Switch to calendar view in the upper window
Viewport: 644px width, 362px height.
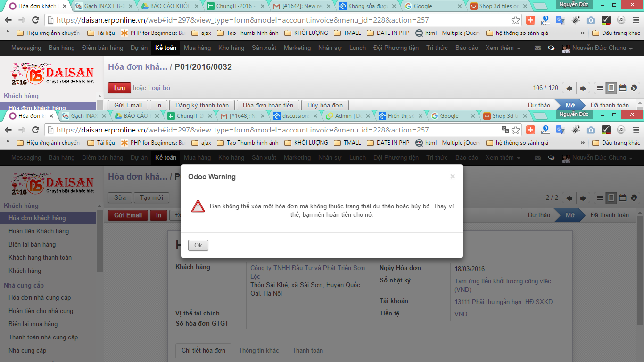(x=622, y=88)
